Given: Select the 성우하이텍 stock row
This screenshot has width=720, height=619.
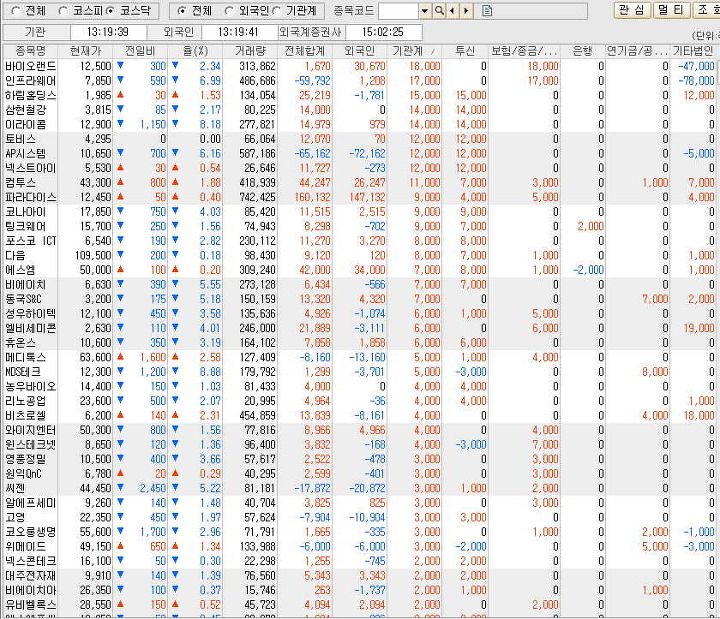Looking at the screenshot, I should [360, 314].
